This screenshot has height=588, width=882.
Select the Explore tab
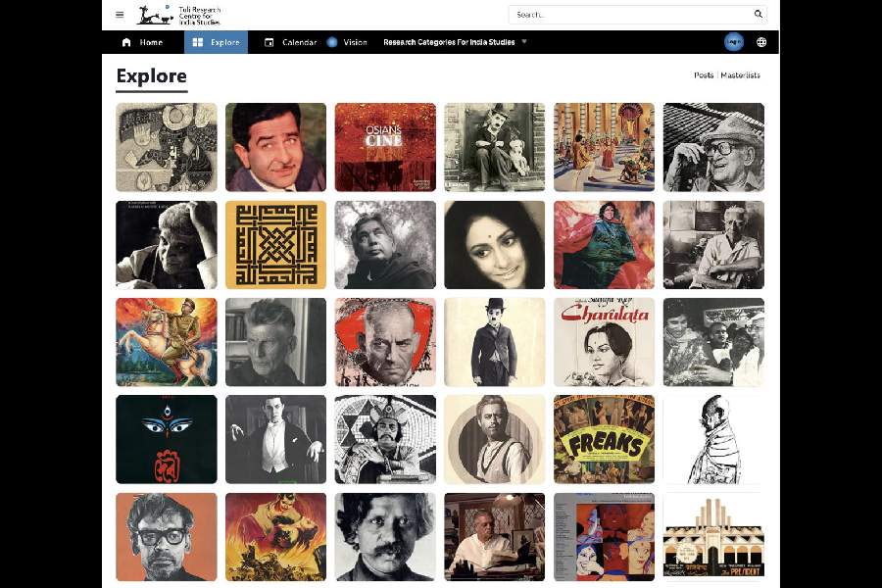216,42
